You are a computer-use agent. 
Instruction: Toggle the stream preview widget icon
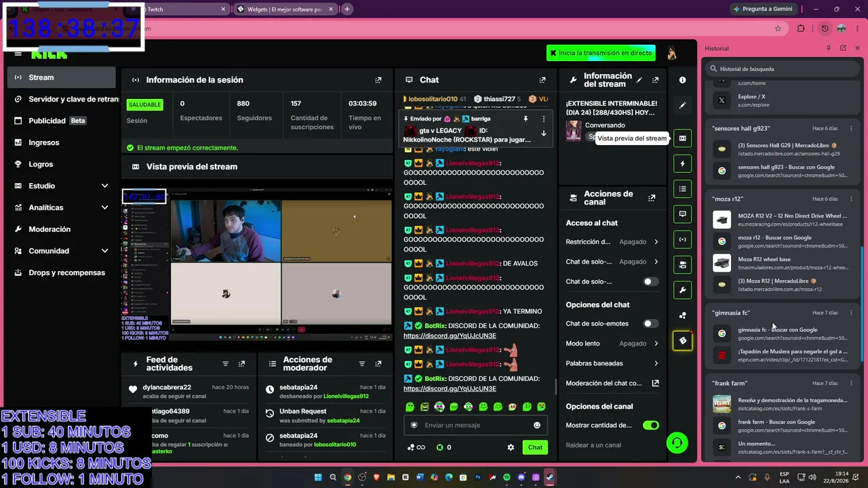682,138
